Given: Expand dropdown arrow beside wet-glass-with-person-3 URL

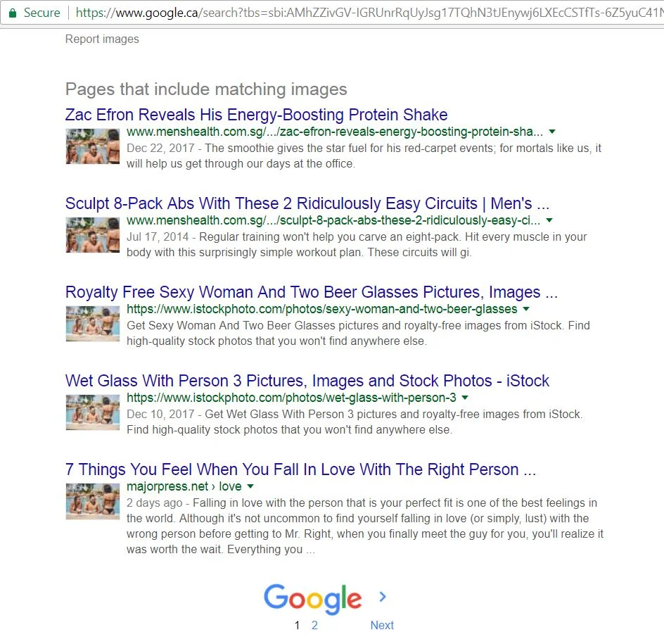Looking at the screenshot, I should pyautogui.click(x=465, y=398).
